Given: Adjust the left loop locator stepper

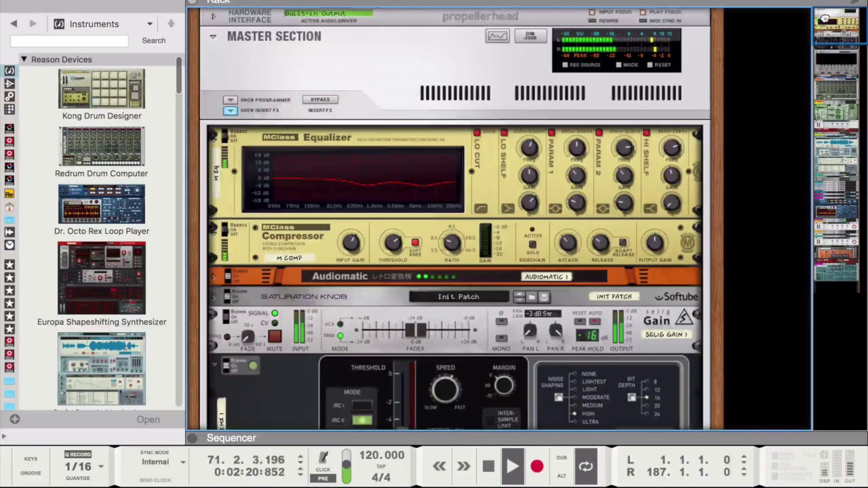Looking at the screenshot, I should click(x=744, y=460).
